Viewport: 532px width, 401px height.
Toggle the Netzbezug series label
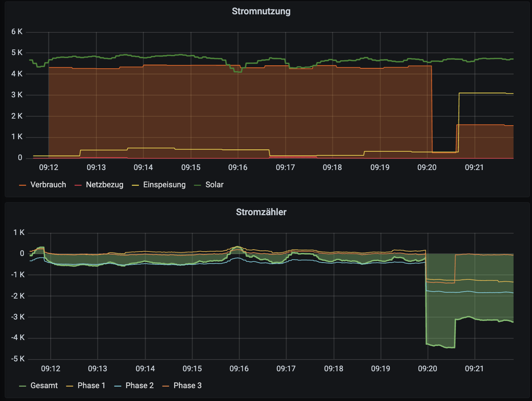(x=104, y=185)
